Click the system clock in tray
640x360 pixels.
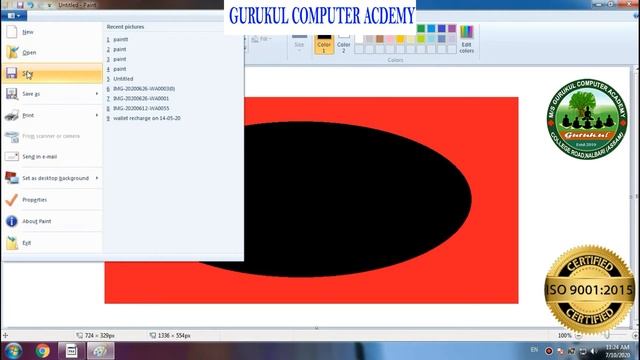(x=618, y=351)
